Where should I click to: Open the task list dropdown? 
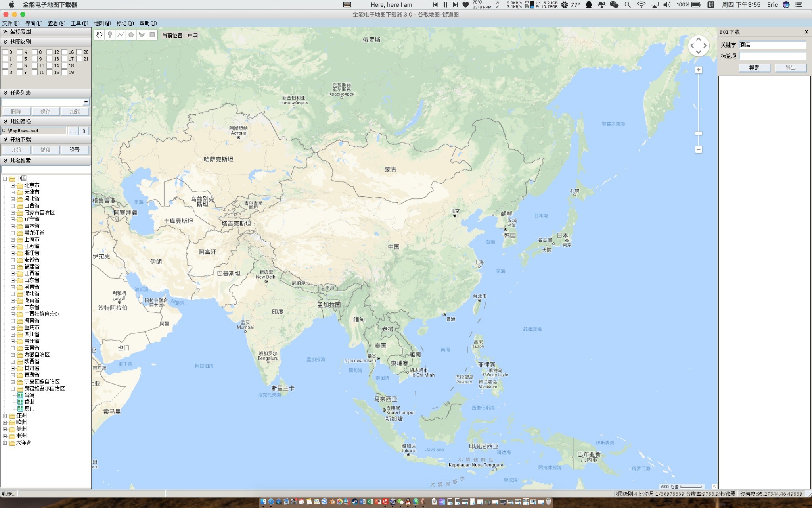click(86, 102)
